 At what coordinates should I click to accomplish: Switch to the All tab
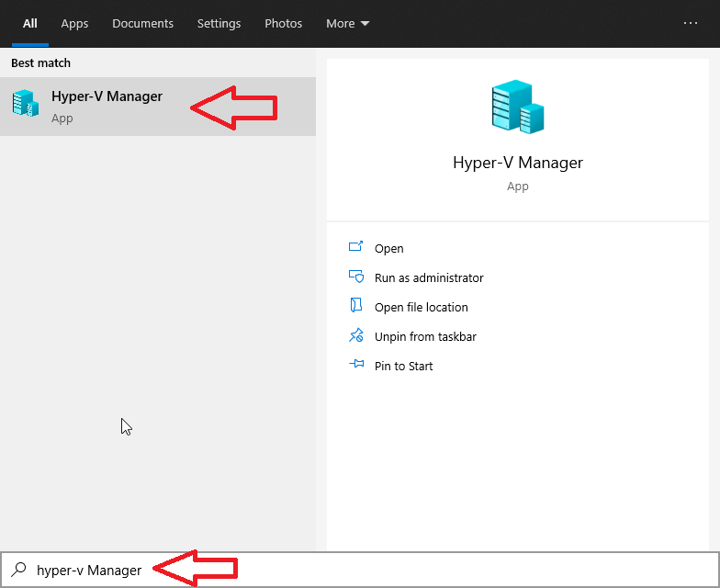(30, 23)
